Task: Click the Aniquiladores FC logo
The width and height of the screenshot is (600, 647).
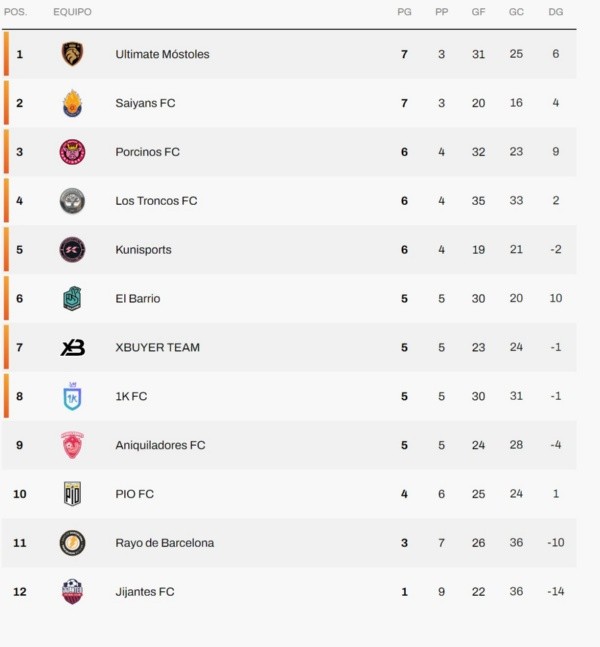Action: click(x=72, y=445)
